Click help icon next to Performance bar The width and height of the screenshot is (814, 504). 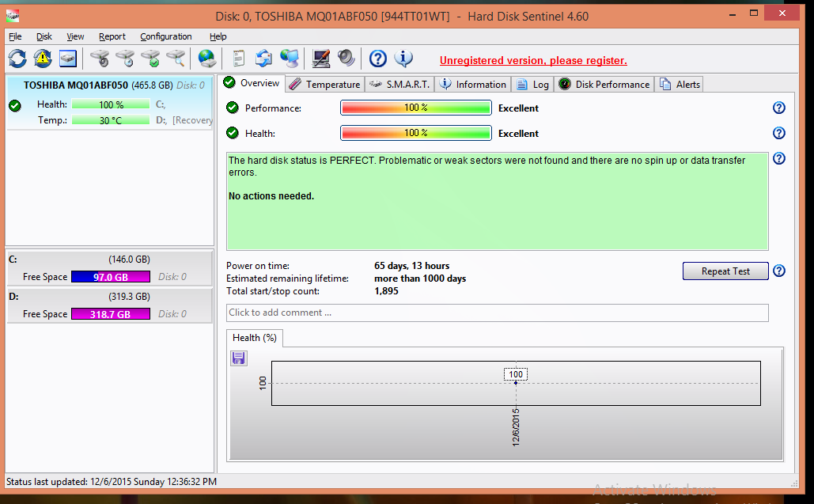click(778, 108)
